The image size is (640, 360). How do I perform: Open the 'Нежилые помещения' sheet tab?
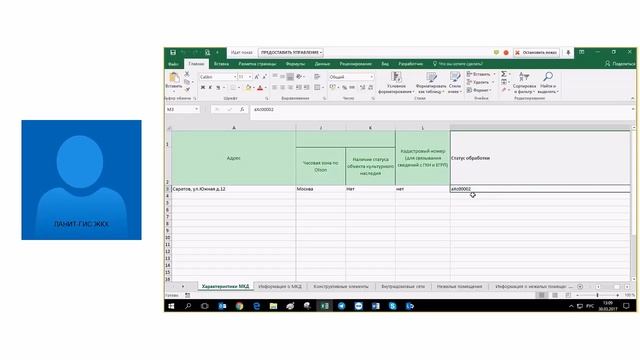[x=459, y=287]
